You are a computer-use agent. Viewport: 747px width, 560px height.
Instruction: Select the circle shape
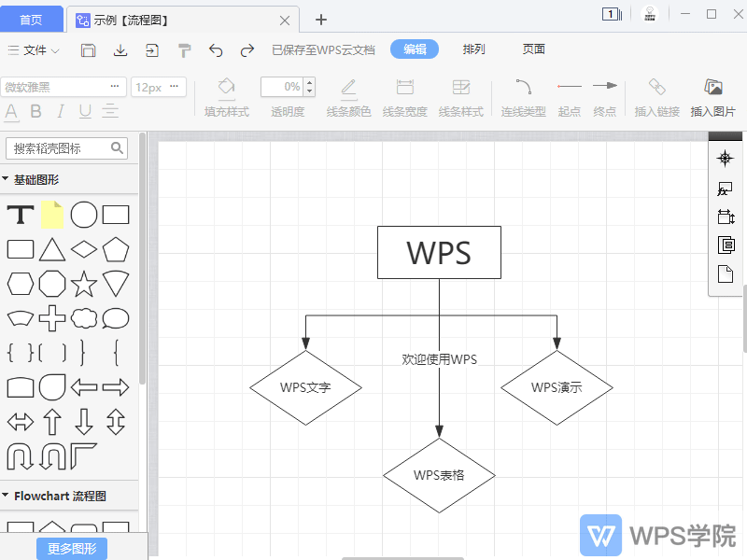tap(84, 215)
